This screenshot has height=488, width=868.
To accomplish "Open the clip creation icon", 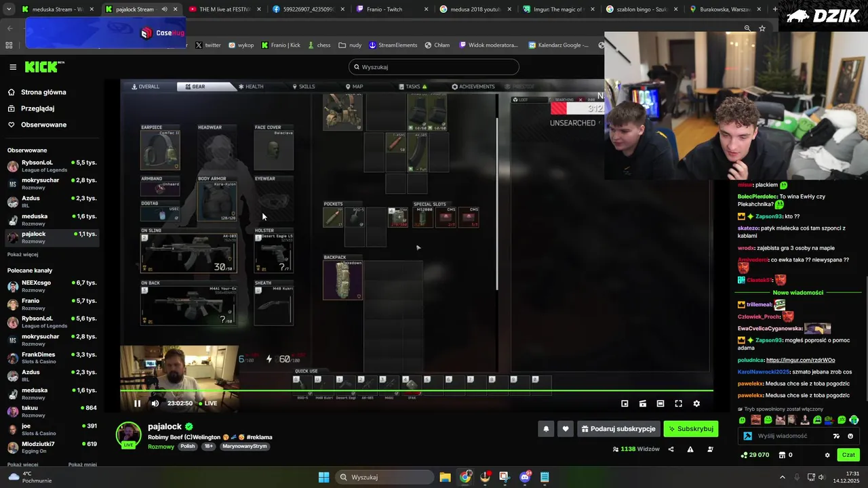I will point(642,403).
